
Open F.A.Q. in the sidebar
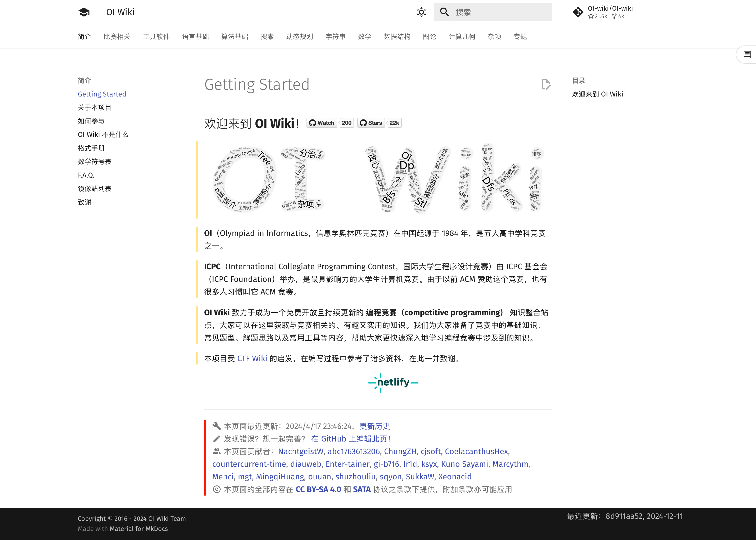(86, 175)
